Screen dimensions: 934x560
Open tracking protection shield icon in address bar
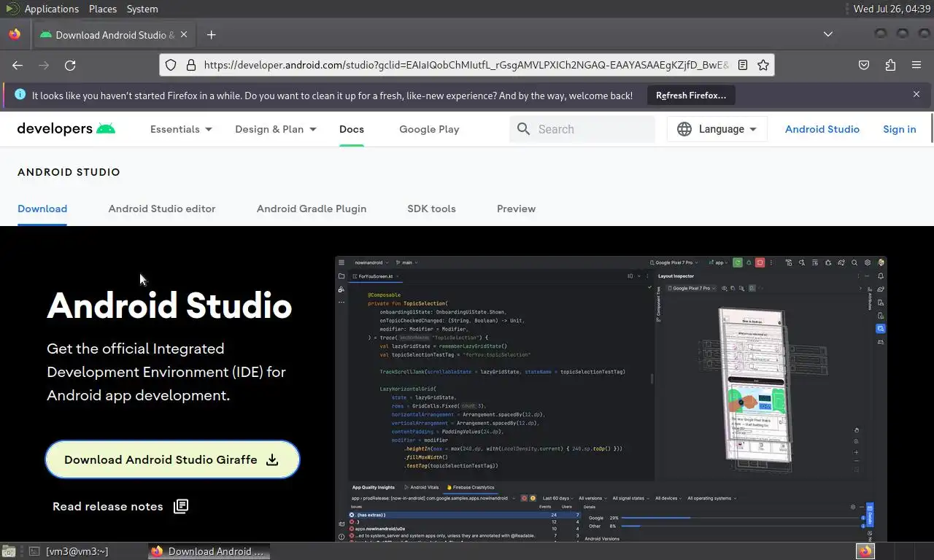pyautogui.click(x=171, y=65)
